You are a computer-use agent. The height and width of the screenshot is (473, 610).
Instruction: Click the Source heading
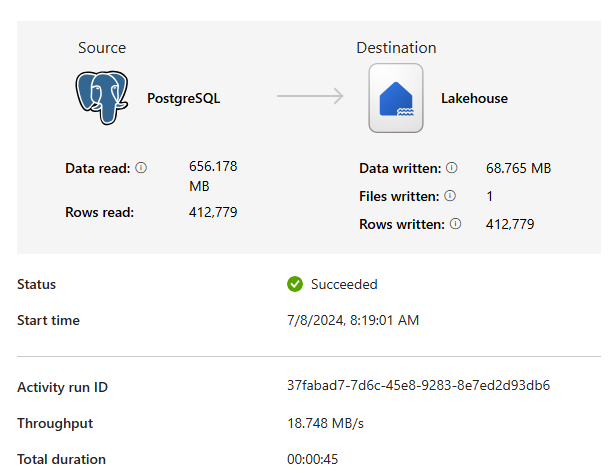tap(102, 48)
